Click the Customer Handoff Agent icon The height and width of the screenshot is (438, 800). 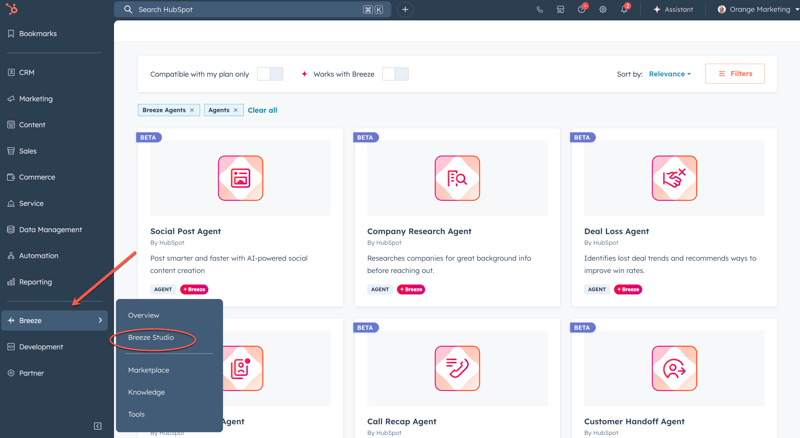(x=674, y=369)
